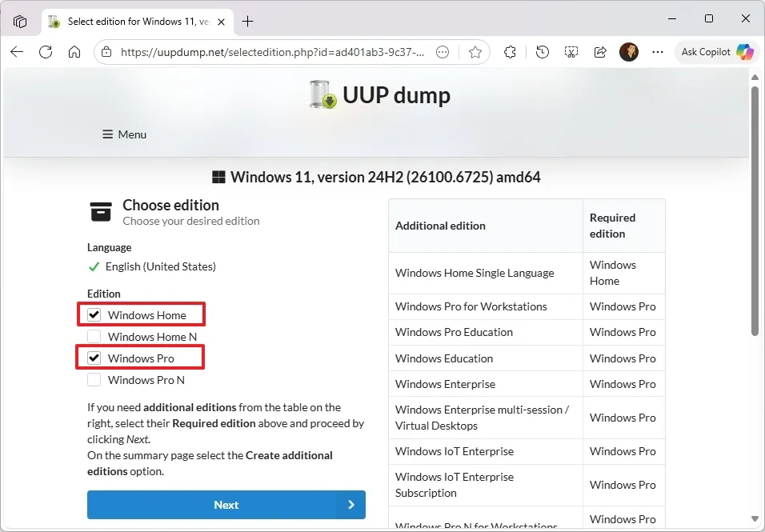Refresh the current page
The image size is (765, 532).
[x=46, y=52]
